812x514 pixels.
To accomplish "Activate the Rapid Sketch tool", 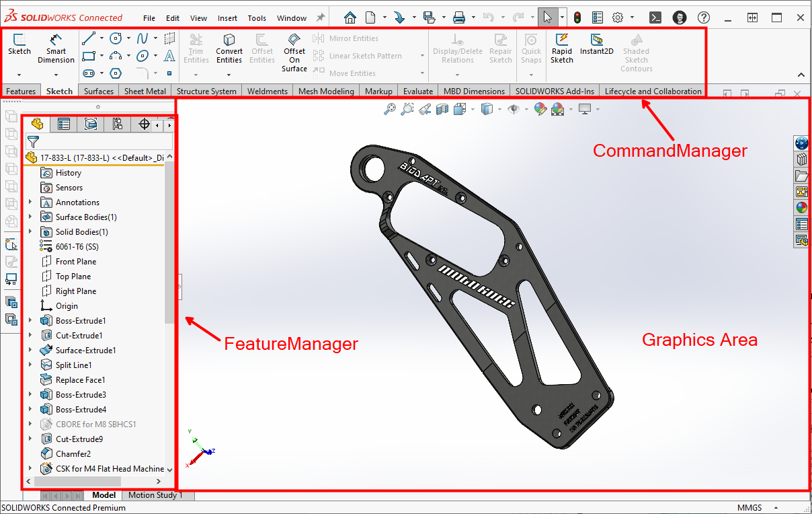I will click(561, 47).
